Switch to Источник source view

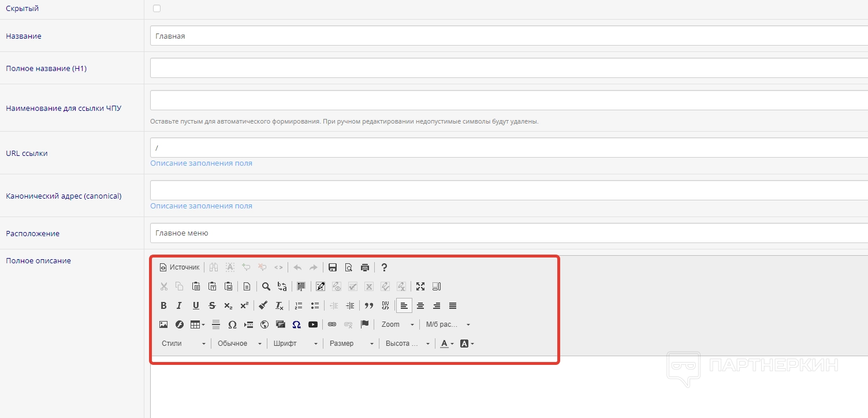[x=180, y=267]
